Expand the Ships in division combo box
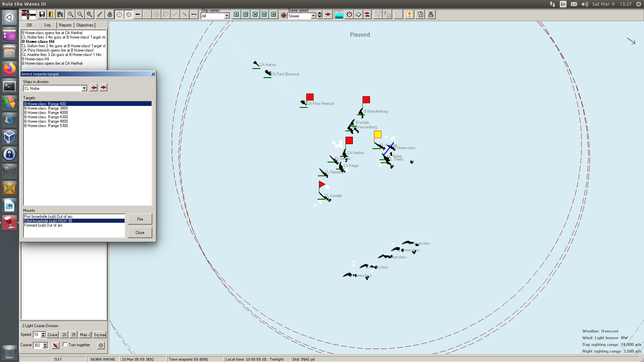Screen dimensions: 644x362 [84, 88]
